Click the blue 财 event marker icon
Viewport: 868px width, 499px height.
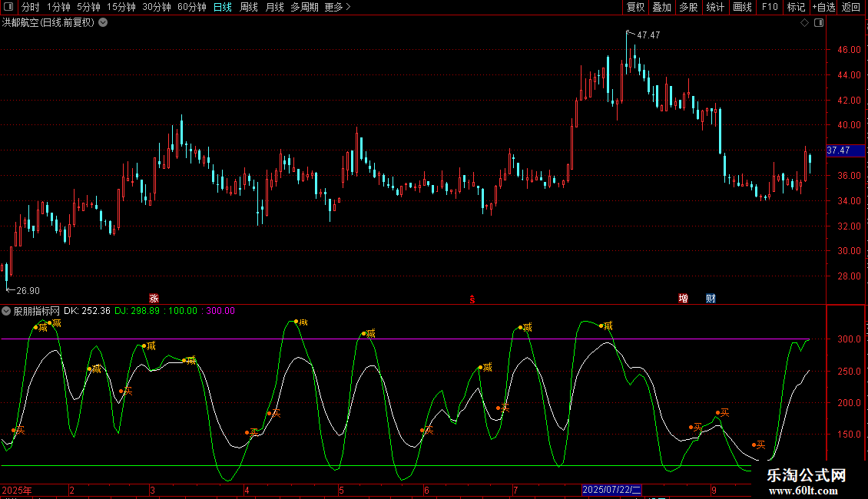[x=711, y=298]
